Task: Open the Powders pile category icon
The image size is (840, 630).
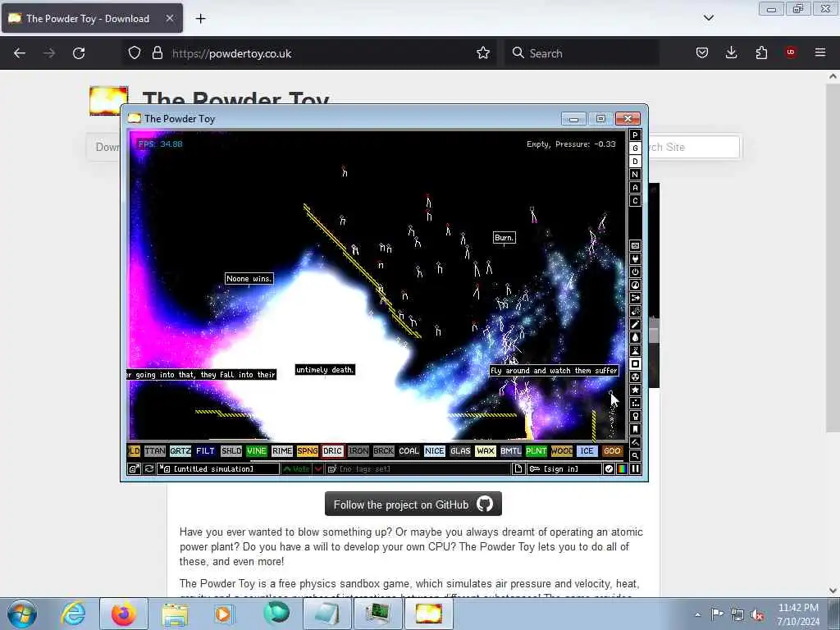Action: point(635,351)
